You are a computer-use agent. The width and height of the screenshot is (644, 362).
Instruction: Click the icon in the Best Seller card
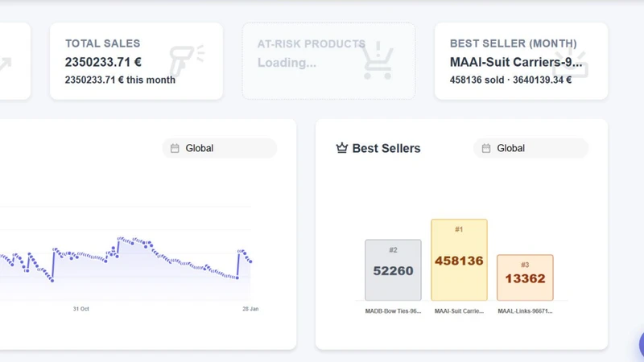571,63
